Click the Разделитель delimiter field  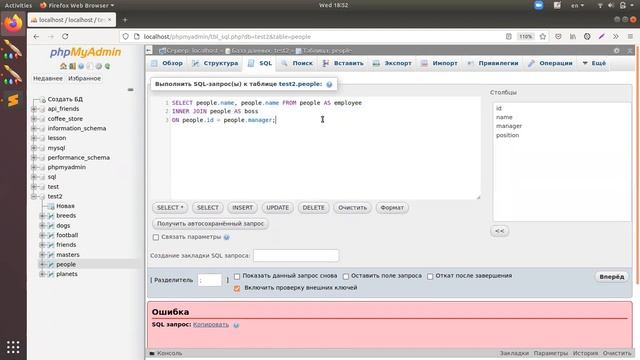coord(209,280)
